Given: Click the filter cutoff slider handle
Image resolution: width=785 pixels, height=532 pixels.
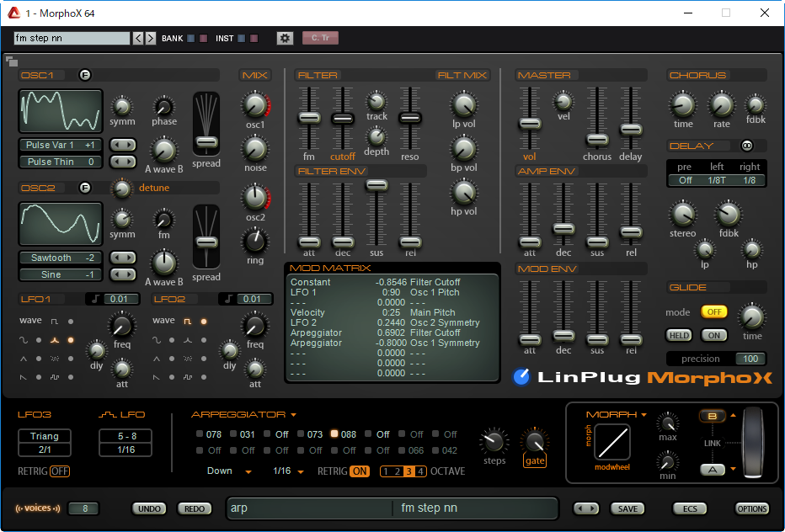Looking at the screenshot, I should coord(343,119).
